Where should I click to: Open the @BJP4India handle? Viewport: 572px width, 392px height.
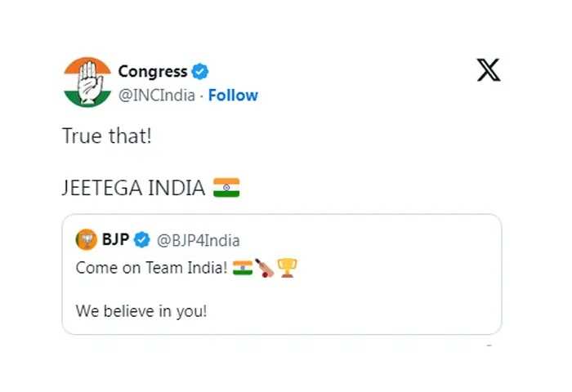coord(198,241)
